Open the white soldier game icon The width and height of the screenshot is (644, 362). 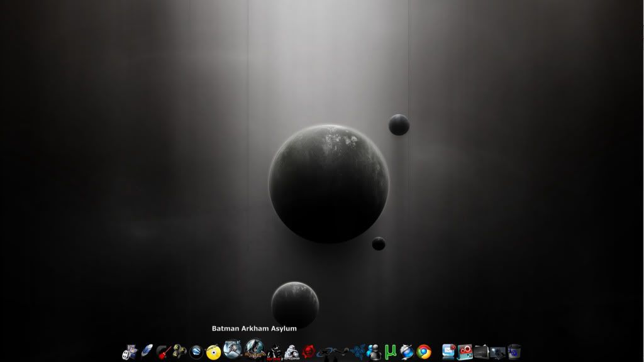(292, 353)
